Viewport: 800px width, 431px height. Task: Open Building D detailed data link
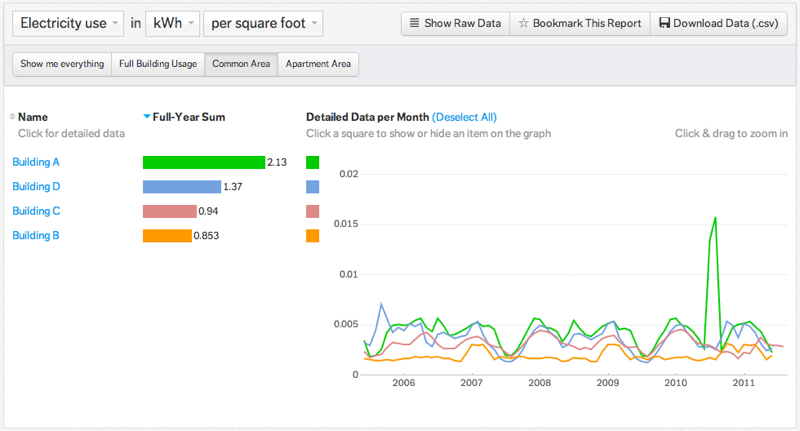click(x=36, y=187)
